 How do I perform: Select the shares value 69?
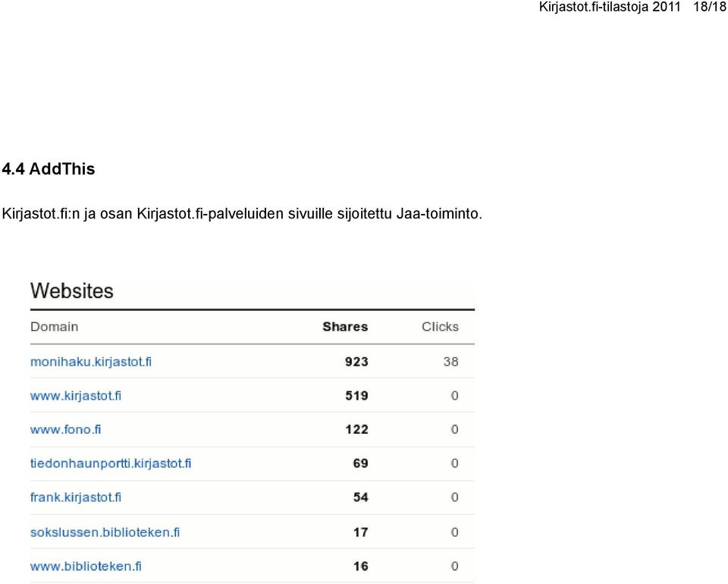361,463
